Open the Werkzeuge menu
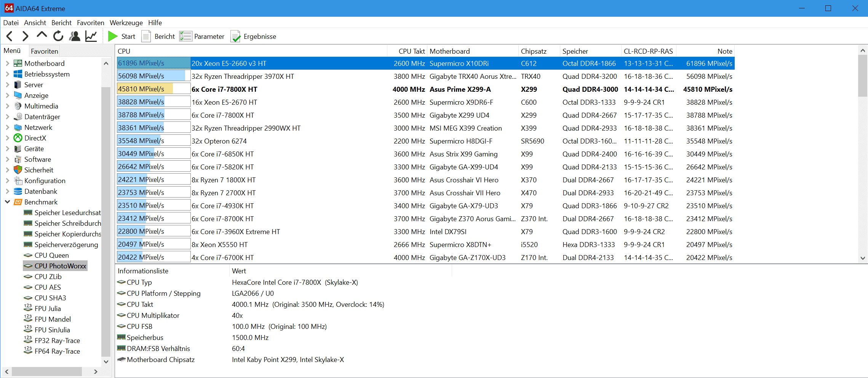This screenshot has height=378, width=868. 126,23
